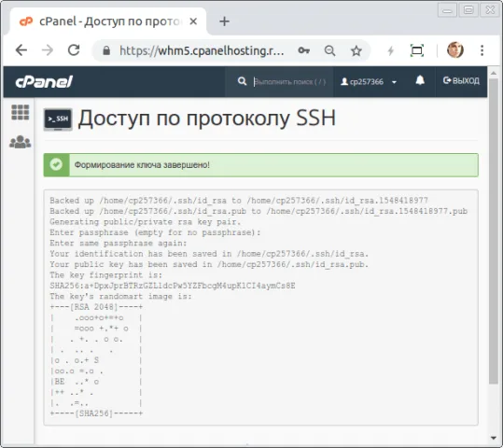Click the green success checkmark icon
Viewport: 503px width, 448px height.
tap(56, 164)
